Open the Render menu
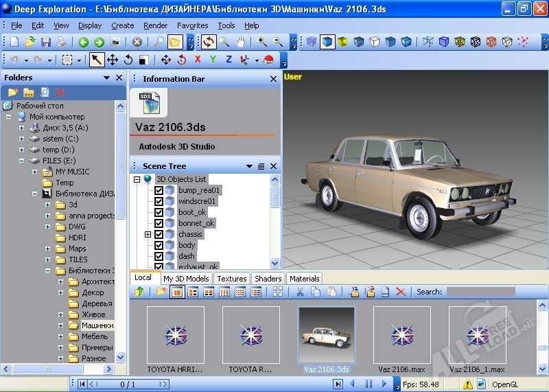This screenshot has height=392, width=549. pos(155,25)
